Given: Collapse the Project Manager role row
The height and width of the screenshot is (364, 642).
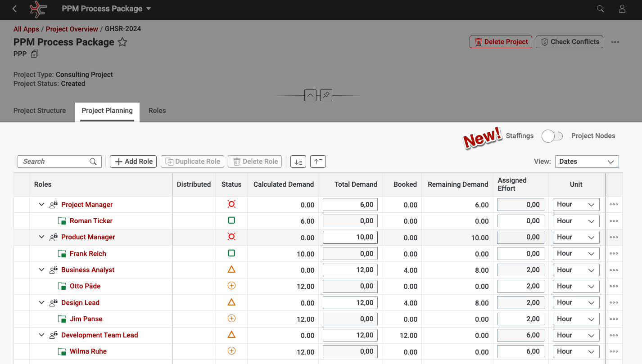Looking at the screenshot, I should (41, 205).
